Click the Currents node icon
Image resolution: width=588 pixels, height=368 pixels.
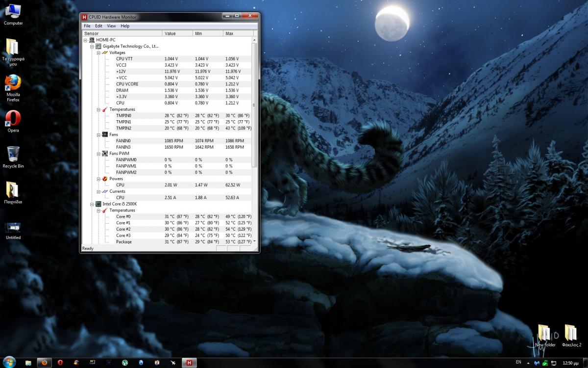(105, 191)
